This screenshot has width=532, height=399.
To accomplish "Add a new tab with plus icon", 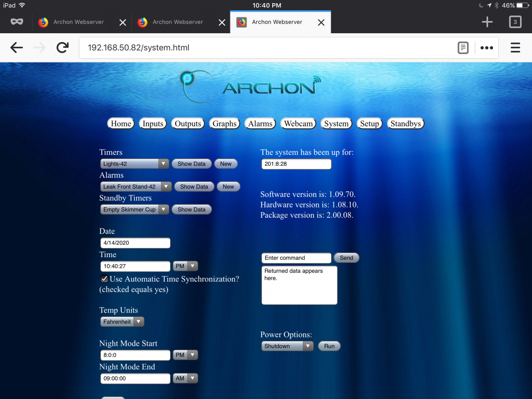I will (x=487, y=22).
